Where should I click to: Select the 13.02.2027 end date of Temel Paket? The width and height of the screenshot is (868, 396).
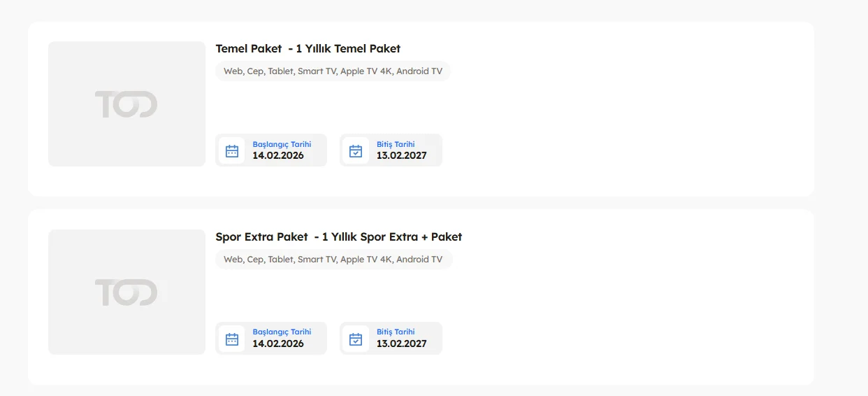click(401, 155)
